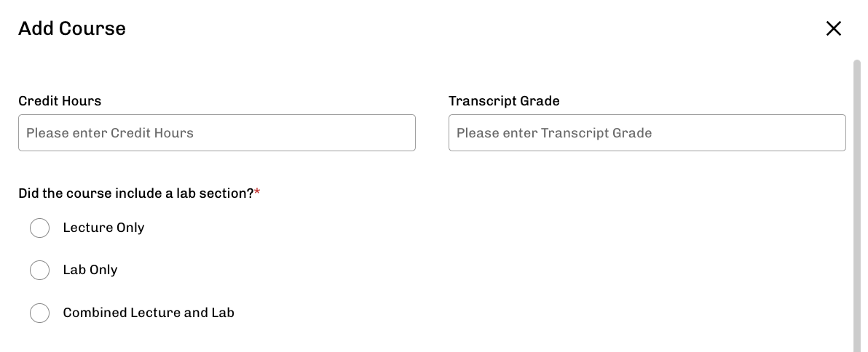The image size is (868, 352).
Task: Select the Lecture Only radio button
Action: [x=40, y=228]
